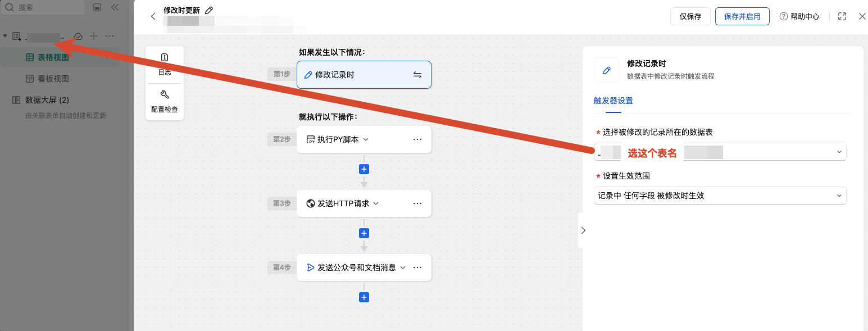868x331 pixels.
Task: Open the 设置生效范围 dropdown
Action: 720,196
